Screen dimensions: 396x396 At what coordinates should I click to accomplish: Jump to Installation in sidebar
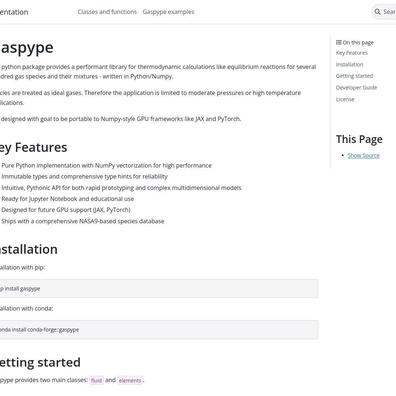pos(349,64)
